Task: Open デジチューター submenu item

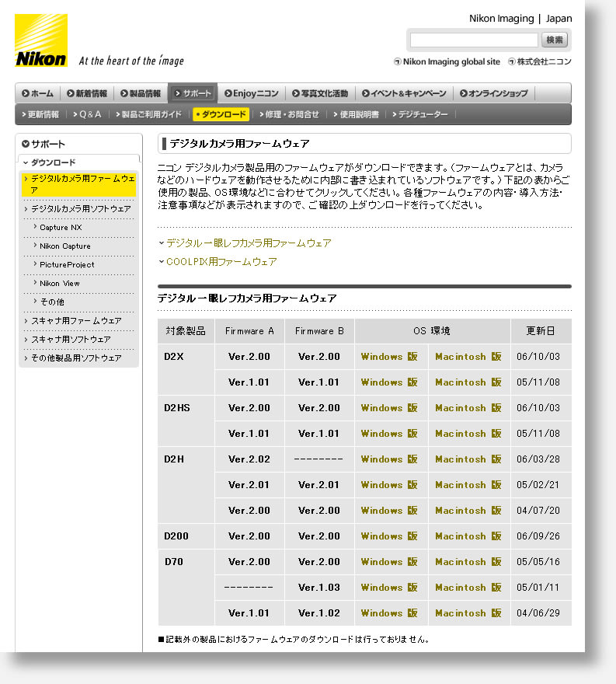Action: (419, 115)
